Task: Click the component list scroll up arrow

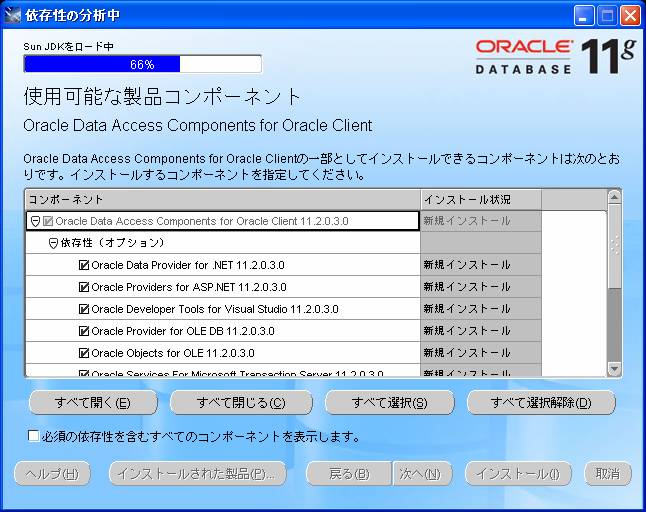Action: point(614,198)
